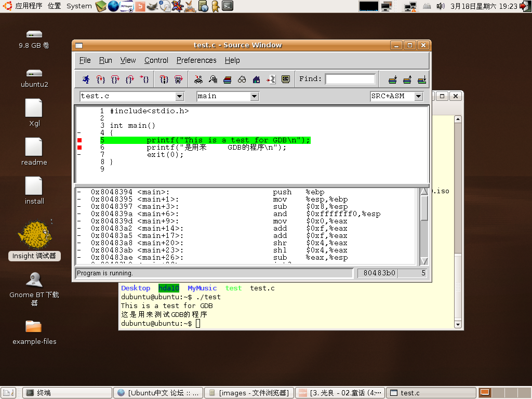Set breakpoint at assembly line main+9
The width and height of the screenshot is (532, 399).
pyautogui.click(x=79, y=221)
